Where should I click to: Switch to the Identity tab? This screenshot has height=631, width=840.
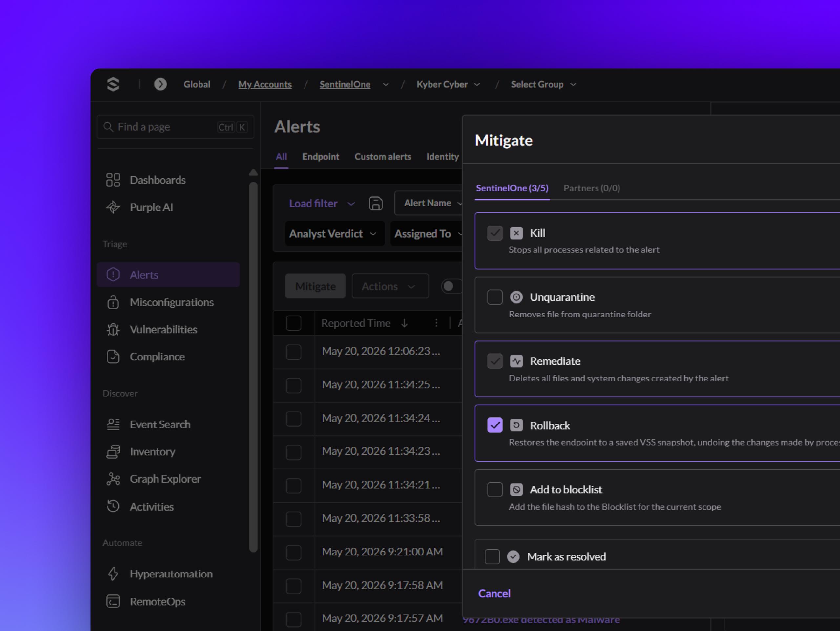442,157
